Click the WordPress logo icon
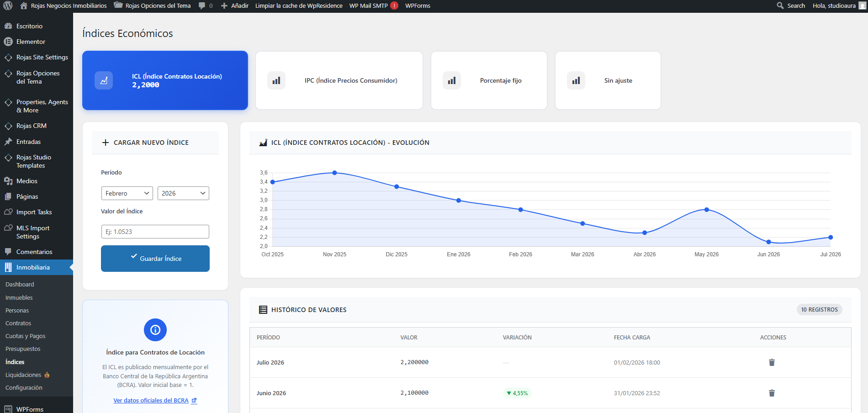This screenshot has height=413, width=868. tap(8, 6)
